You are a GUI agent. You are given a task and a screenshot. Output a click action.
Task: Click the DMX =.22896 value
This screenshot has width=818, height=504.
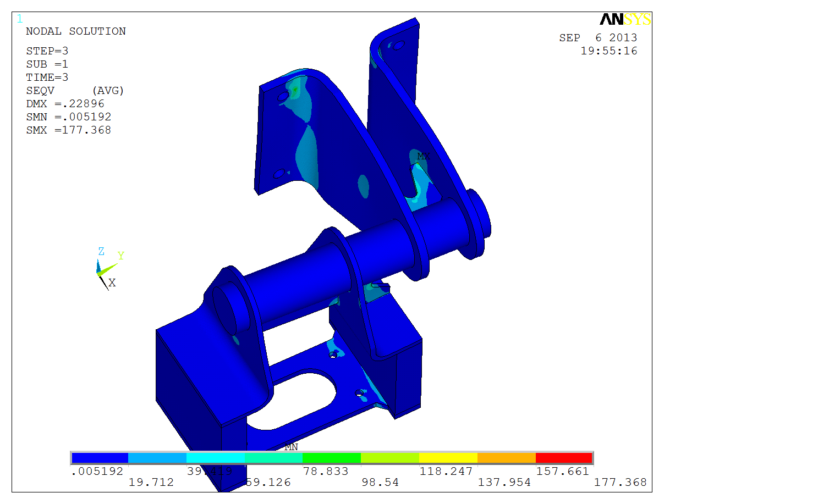pos(65,104)
